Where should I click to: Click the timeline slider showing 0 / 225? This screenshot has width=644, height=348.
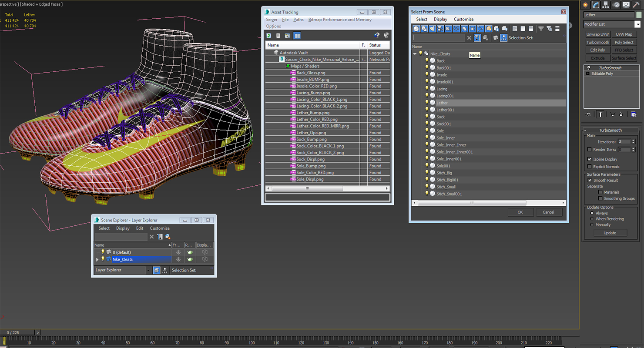point(17,332)
